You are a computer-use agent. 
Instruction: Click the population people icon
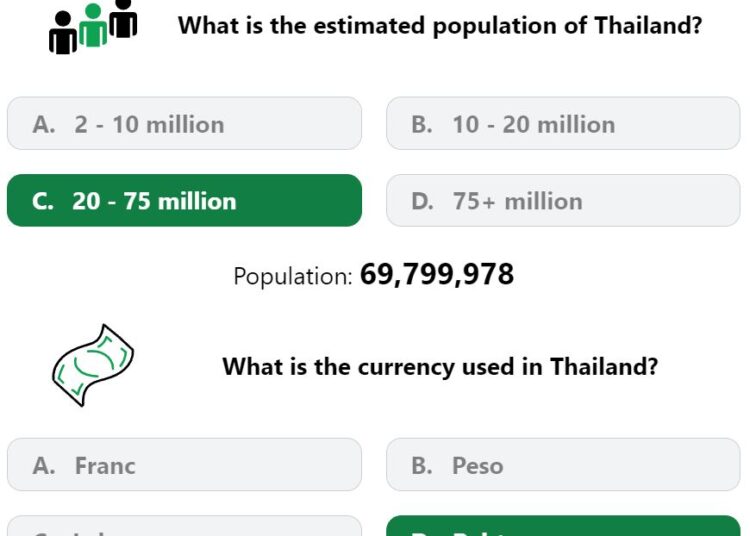click(93, 27)
